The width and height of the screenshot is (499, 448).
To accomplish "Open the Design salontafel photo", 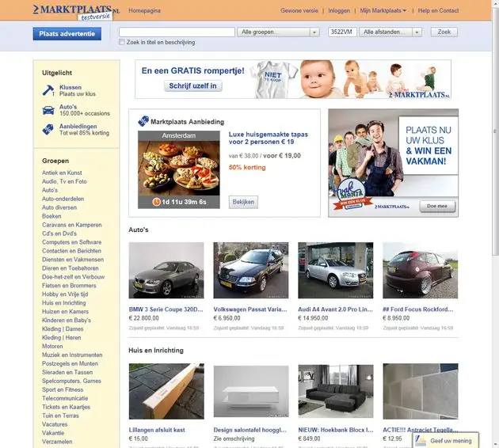I will (x=251, y=391).
